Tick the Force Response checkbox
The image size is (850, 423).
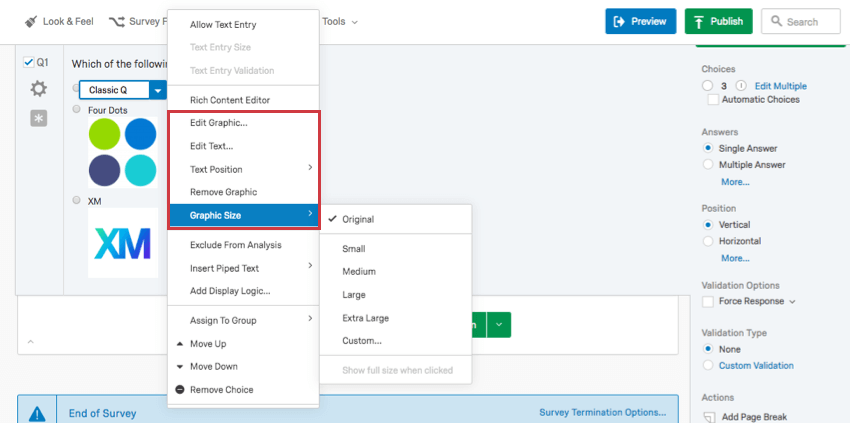point(708,301)
